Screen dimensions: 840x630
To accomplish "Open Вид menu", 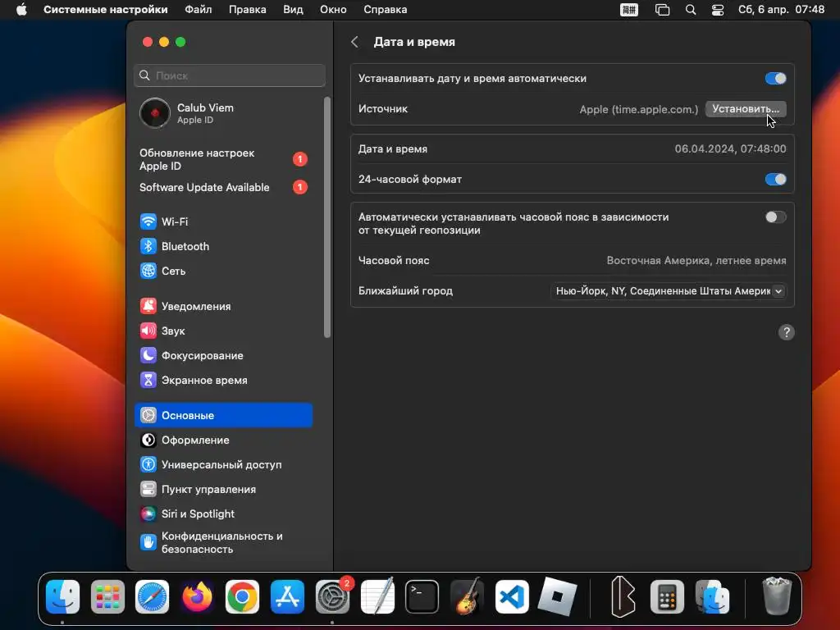I will (x=293, y=10).
